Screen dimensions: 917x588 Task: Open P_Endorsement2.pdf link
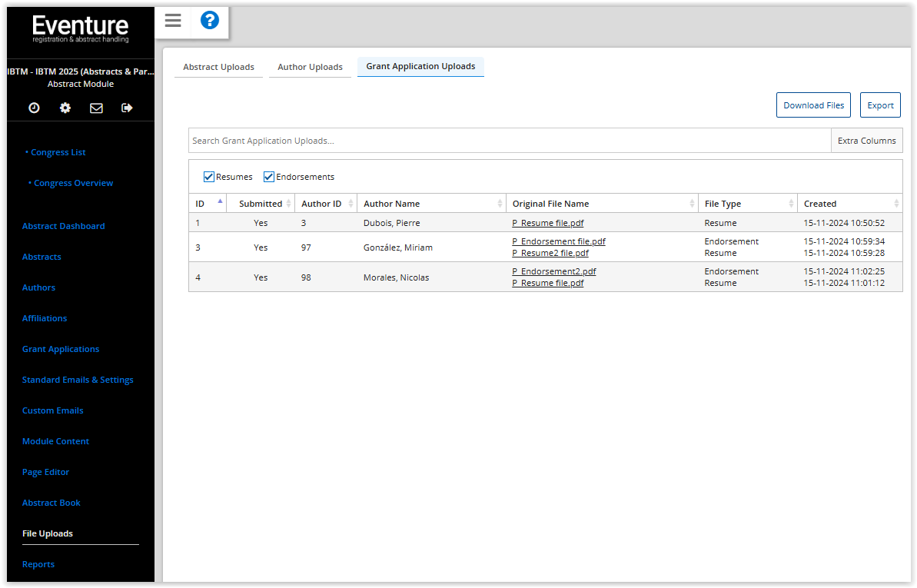click(554, 271)
